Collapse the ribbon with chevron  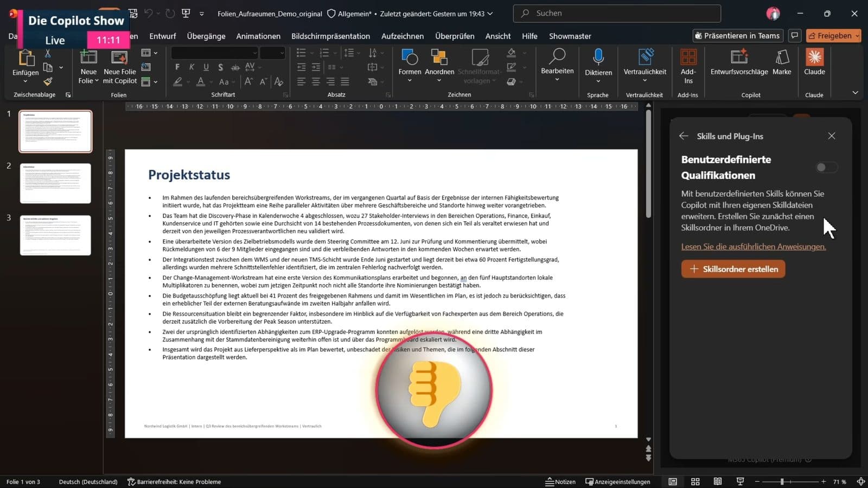[x=855, y=93]
